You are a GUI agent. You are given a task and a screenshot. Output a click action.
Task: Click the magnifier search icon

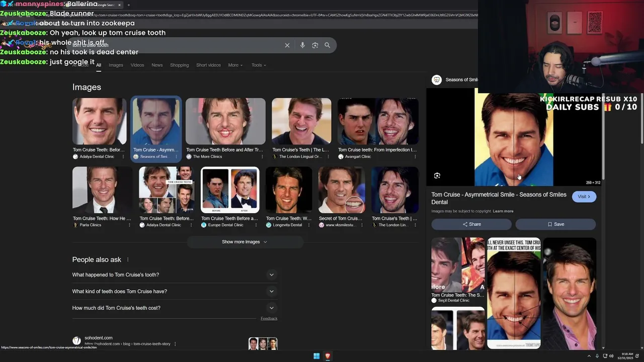click(x=327, y=45)
